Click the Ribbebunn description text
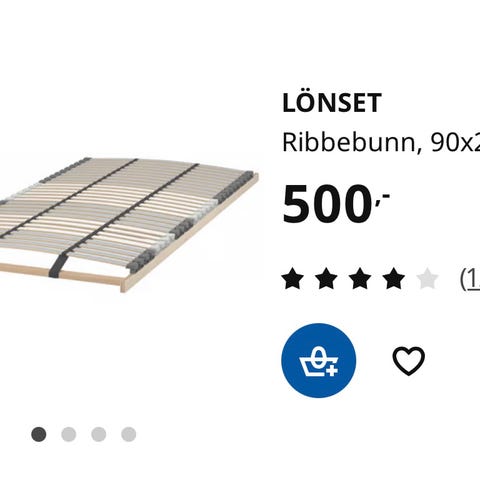 click(381, 142)
